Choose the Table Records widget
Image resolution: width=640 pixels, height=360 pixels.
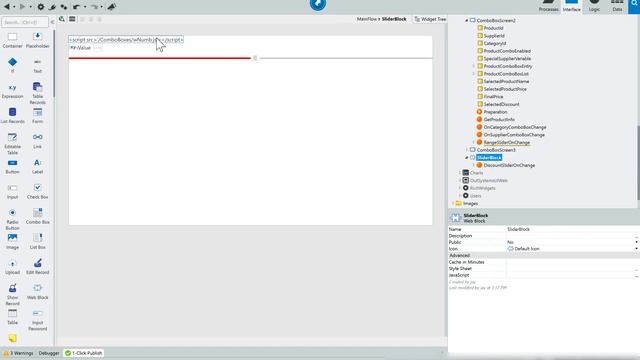pos(38,93)
